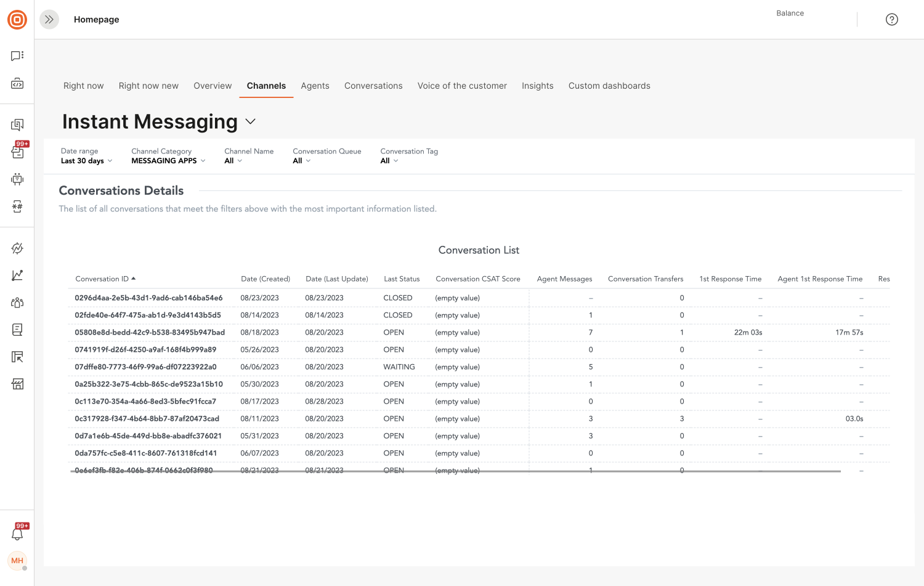Viewport: 924px width, 586px height.
Task: Click the orange Infobip logo
Action: [x=17, y=20]
